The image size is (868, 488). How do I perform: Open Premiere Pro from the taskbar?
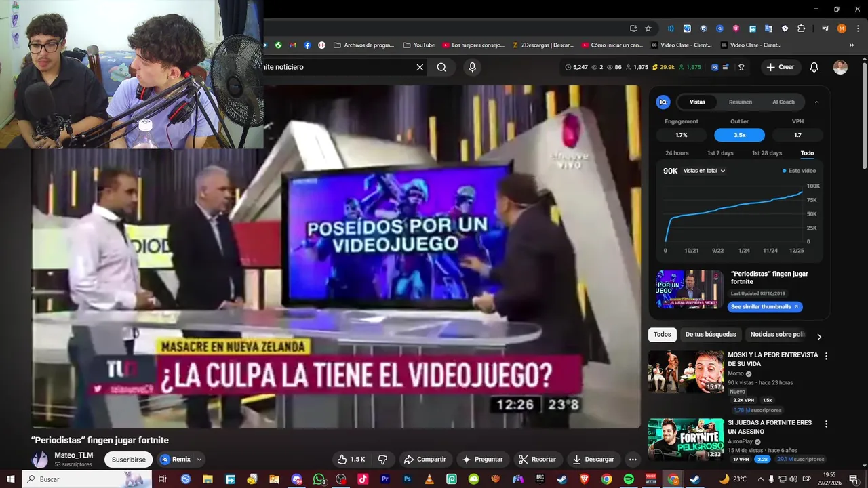(385, 479)
